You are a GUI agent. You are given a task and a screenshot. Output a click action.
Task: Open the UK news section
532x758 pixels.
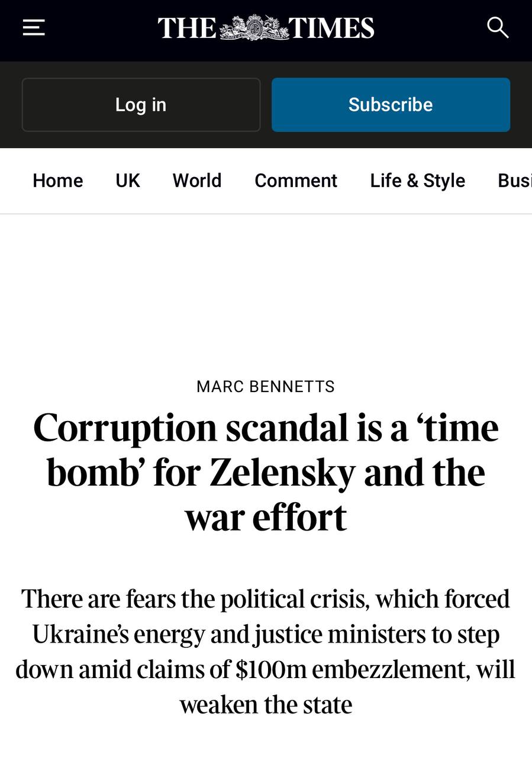tap(128, 181)
